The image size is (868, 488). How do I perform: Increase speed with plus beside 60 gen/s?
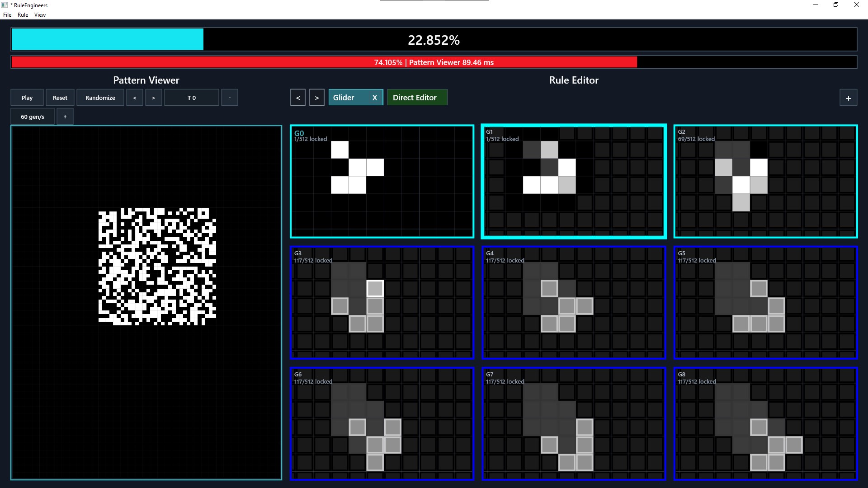click(x=65, y=117)
